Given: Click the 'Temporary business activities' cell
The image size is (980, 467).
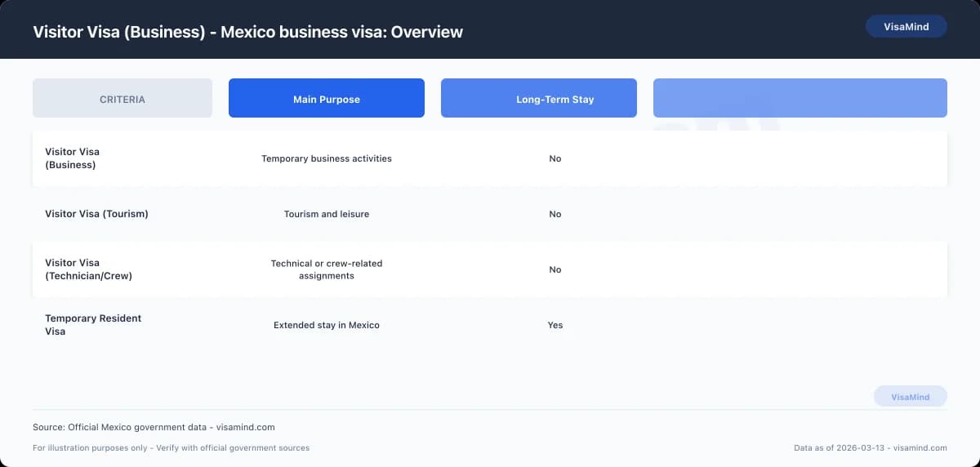Looking at the screenshot, I should 327,158.
